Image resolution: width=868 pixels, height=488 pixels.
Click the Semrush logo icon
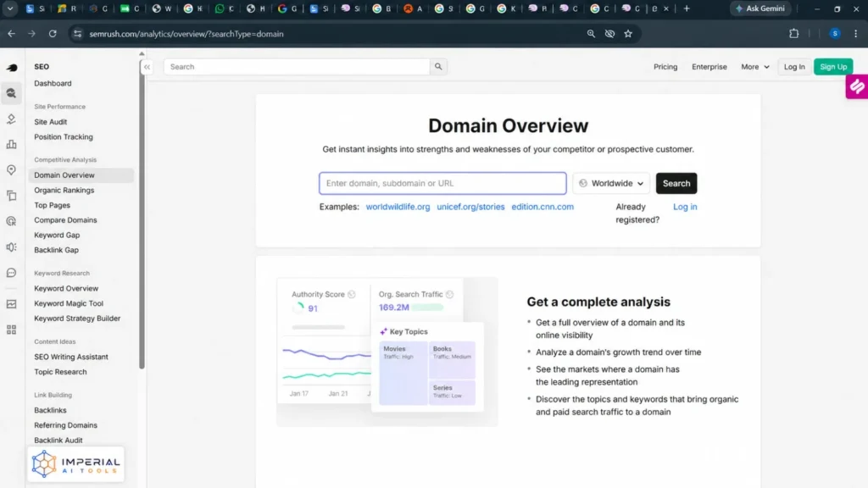point(12,68)
